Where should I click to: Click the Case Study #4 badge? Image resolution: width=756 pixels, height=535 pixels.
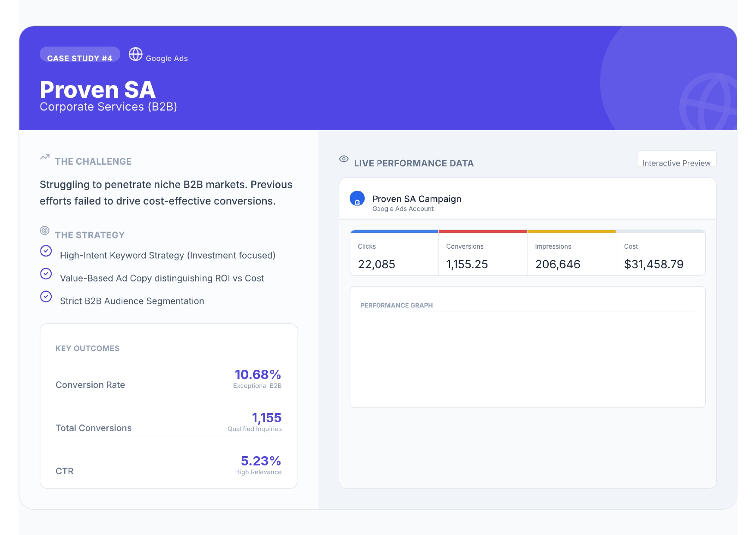click(x=80, y=55)
